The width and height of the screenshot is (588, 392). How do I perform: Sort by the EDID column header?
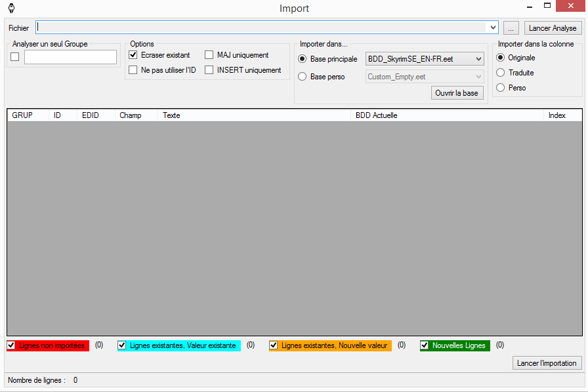90,115
